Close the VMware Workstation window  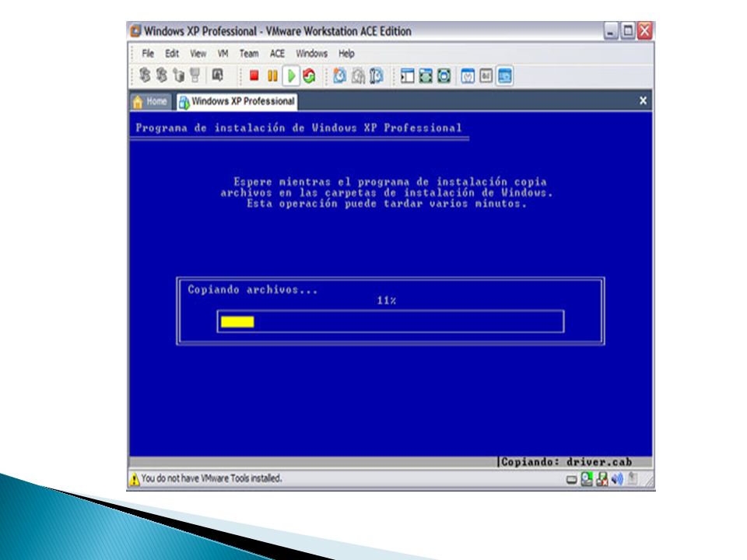(645, 31)
